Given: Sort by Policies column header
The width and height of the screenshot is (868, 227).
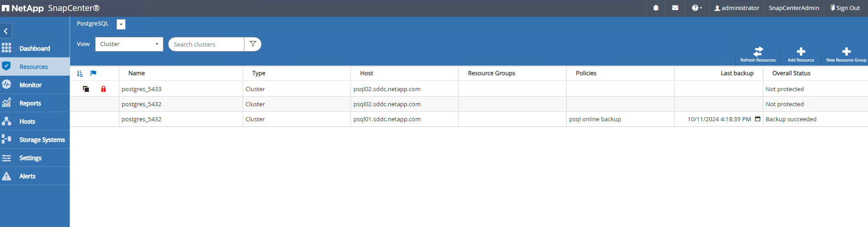Looking at the screenshot, I should point(586,73).
